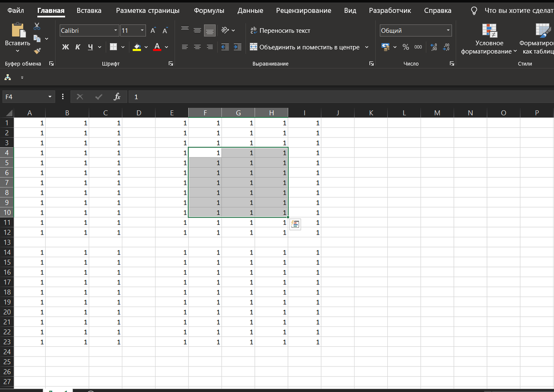Open borders dropdown arrow
Viewport: 554px width, 392px height.
coord(123,47)
